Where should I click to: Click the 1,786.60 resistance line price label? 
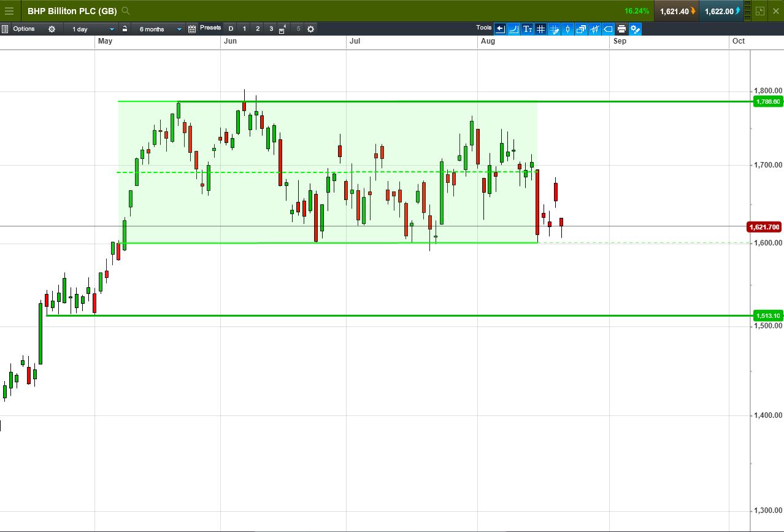coord(767,102)
